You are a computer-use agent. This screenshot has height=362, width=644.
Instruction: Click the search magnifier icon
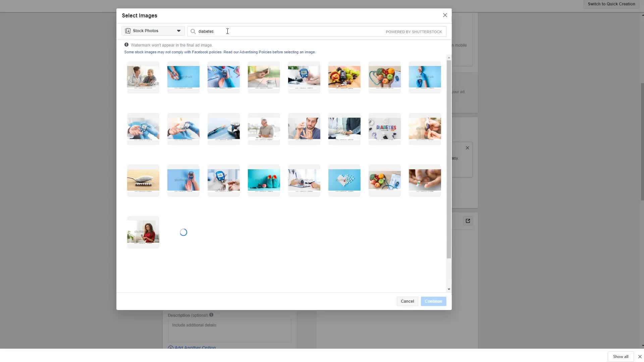tap(193, 32)
